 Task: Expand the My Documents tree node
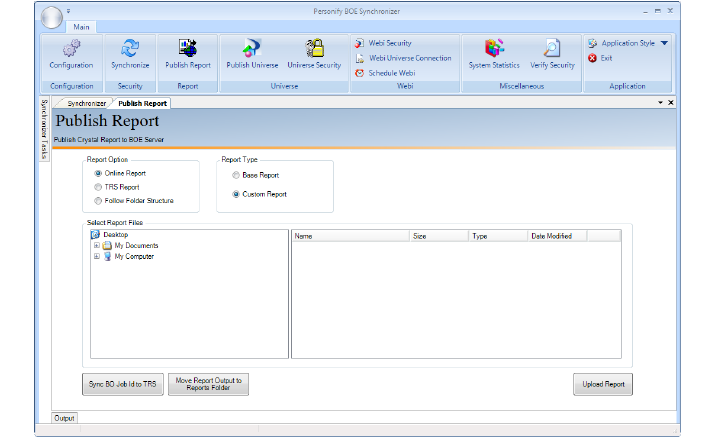[96, 246]
